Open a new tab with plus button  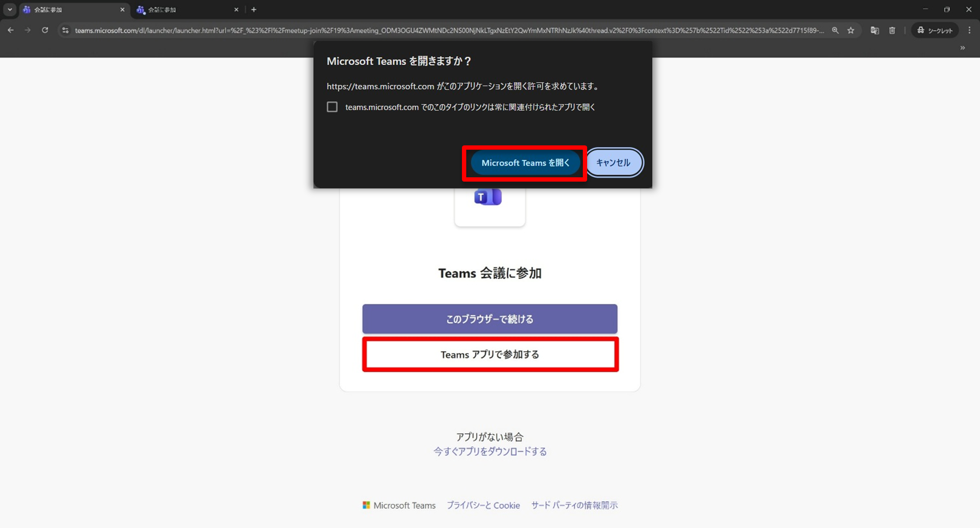254,9
